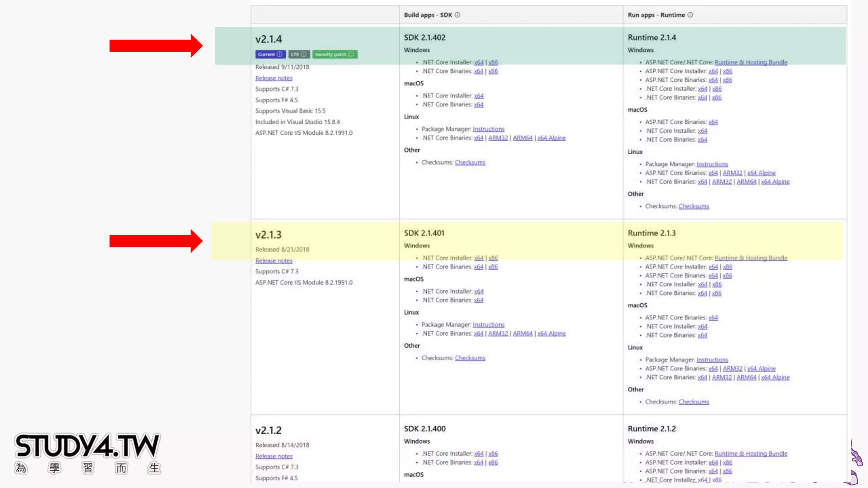Image resolution: width=868 pixels, height=488 pixels.
Task: Open Runtime 2.1.3 Checksums link
Action: 693,402
